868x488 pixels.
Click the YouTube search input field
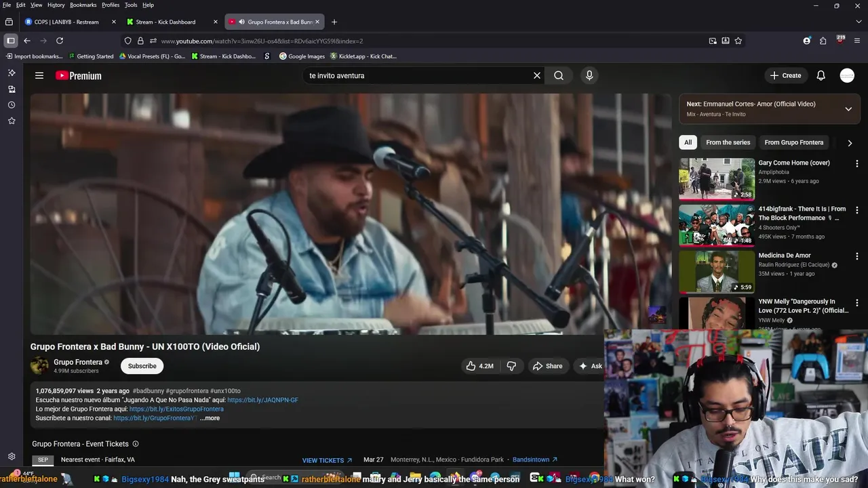tap(417, 75)
